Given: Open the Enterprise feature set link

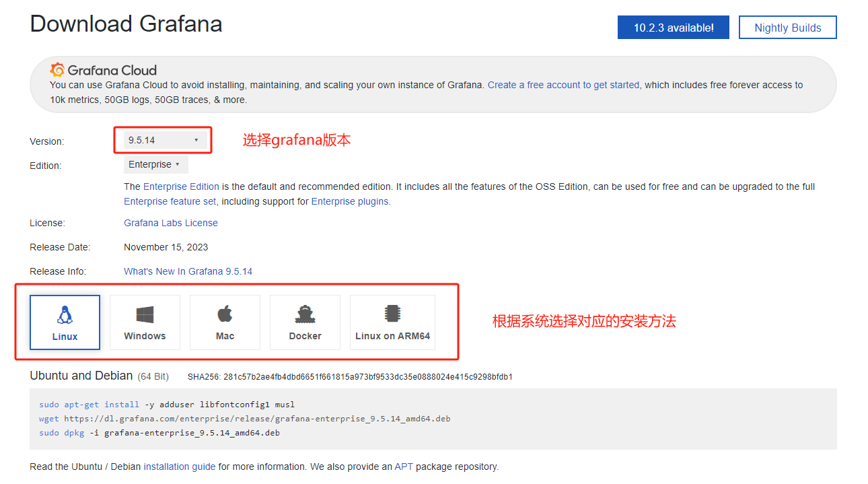Looking at the screenshot, I should [x=170, y=201].
